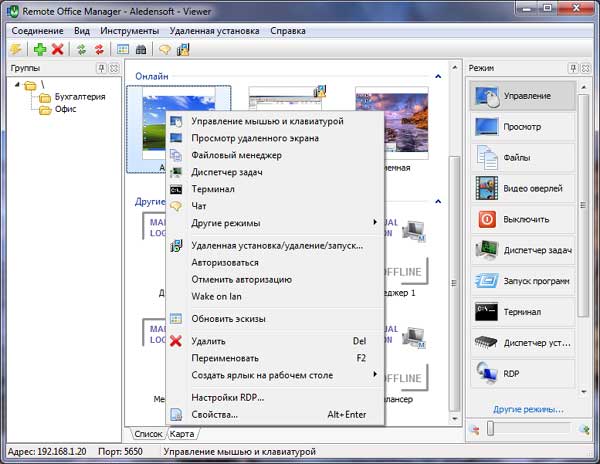Select Видео оверлей mode
The height and width of the screenshot is (464, 600).
tap(523, 188)
